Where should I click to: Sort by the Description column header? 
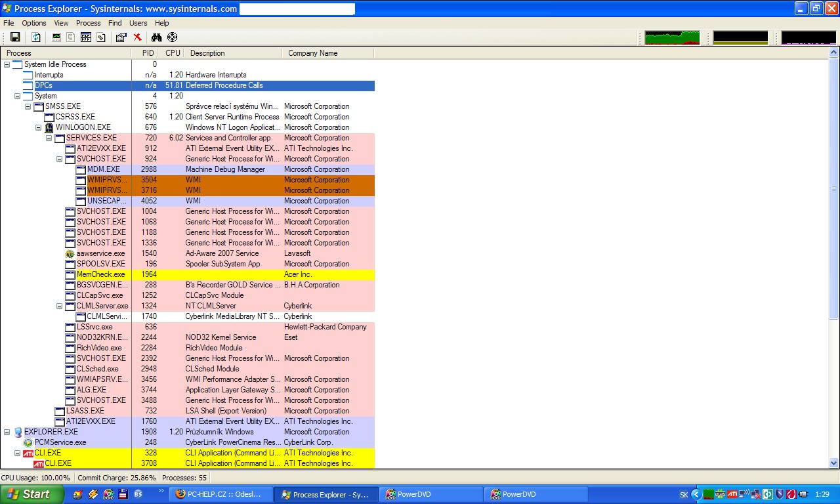pos(233,53)
